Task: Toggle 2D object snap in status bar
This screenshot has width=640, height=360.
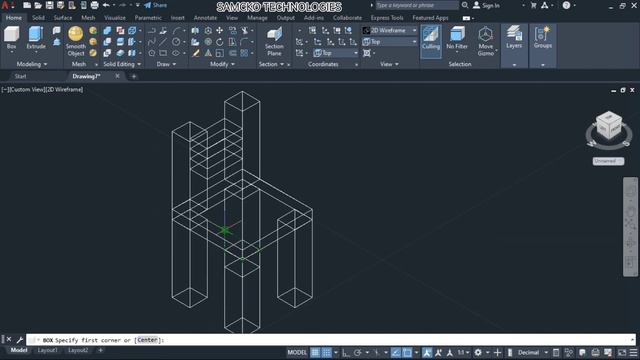Action: [x=407, y=352]
